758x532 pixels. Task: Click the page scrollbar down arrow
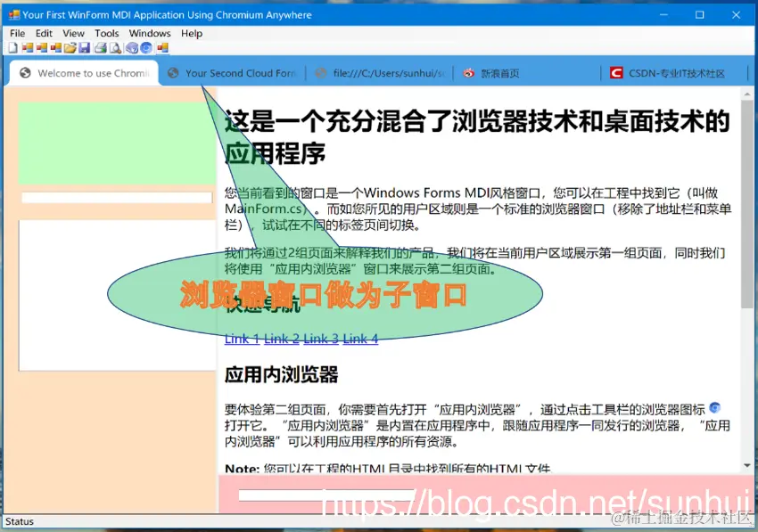747,465
